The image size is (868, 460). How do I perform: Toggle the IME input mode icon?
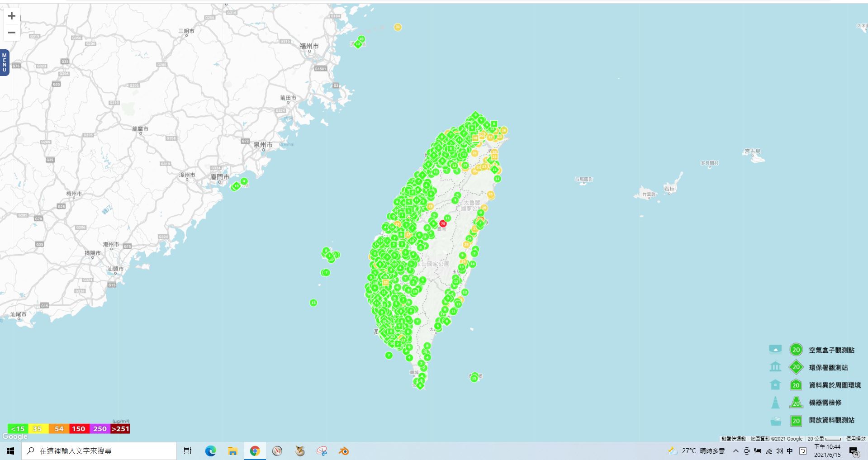pyautogui.click(x=803, y=451)
